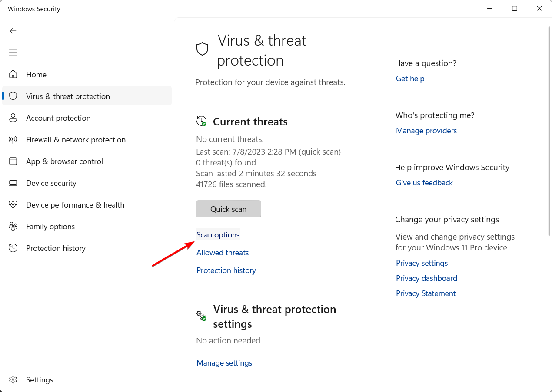Screen dimensions: 552x392
Task: Click the back arrow icon
Action: click(x=13, y=31)
